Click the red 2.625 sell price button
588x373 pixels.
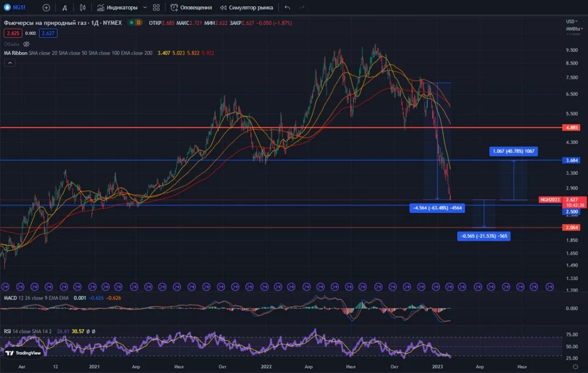pyautogui.click(x=12, y=33)
